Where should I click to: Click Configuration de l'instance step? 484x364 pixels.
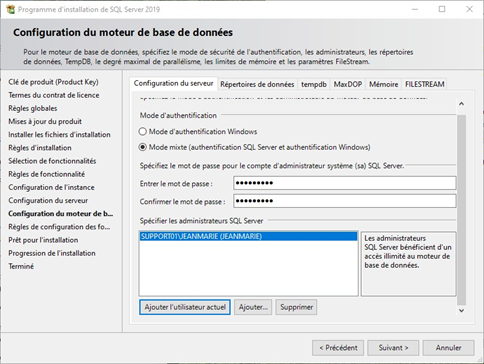tap(51, 187)
